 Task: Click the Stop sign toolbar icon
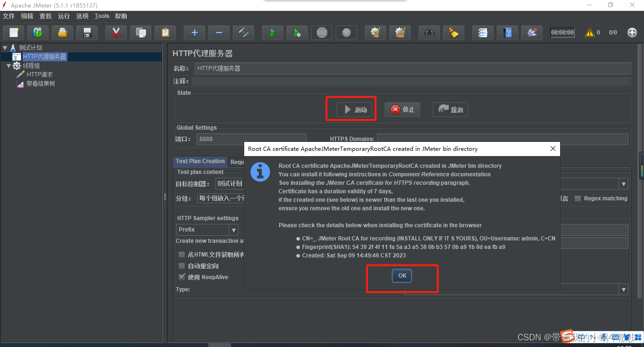click(x=322, y=33)
